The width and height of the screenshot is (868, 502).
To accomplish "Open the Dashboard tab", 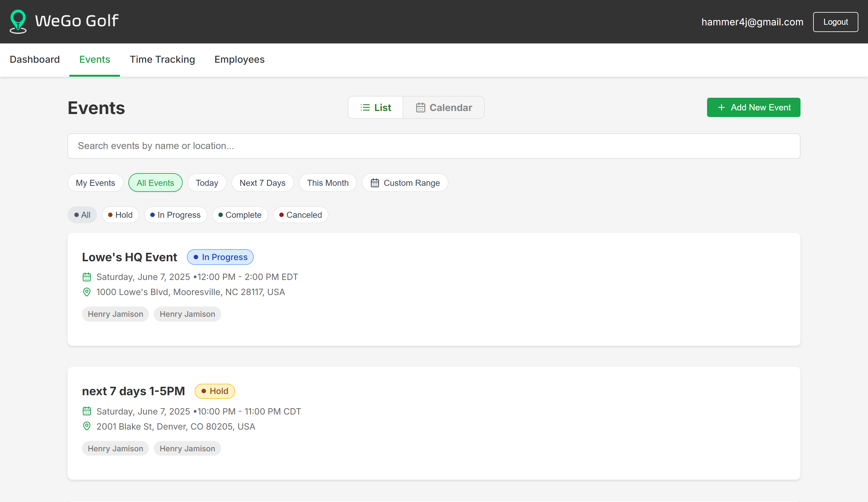I will click(x=35, y=59).
